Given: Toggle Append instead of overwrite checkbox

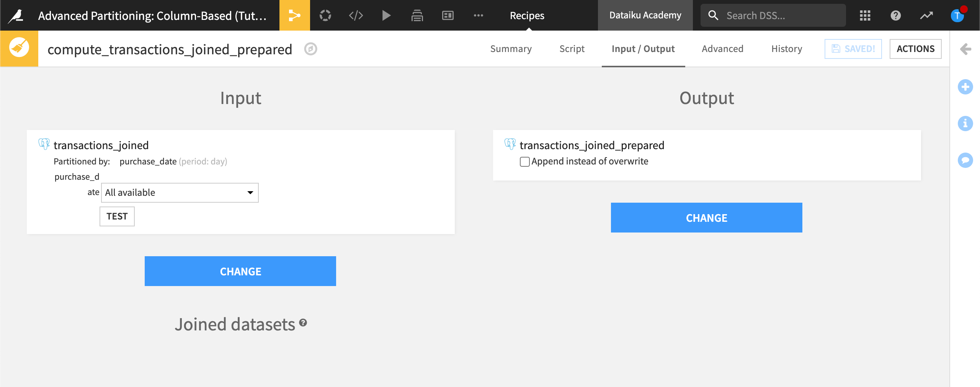Looking at the screenshot, I should 525,161.
